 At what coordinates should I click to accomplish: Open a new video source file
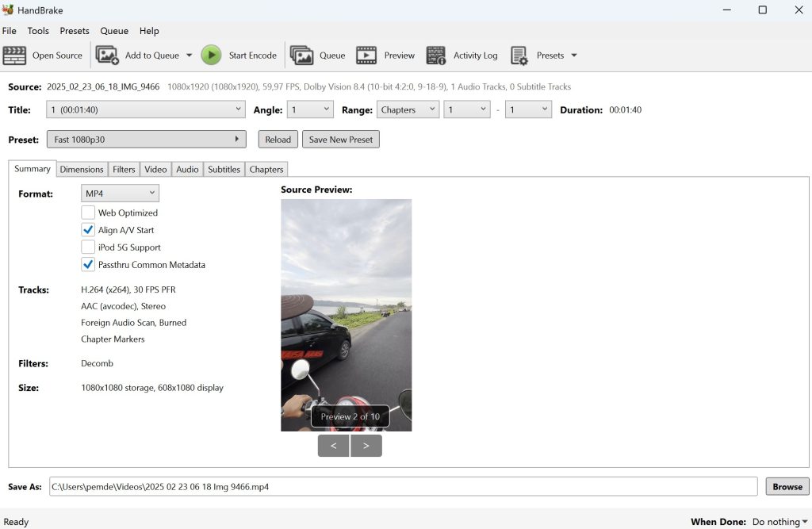pyautogui.click(x=44, y=55)
